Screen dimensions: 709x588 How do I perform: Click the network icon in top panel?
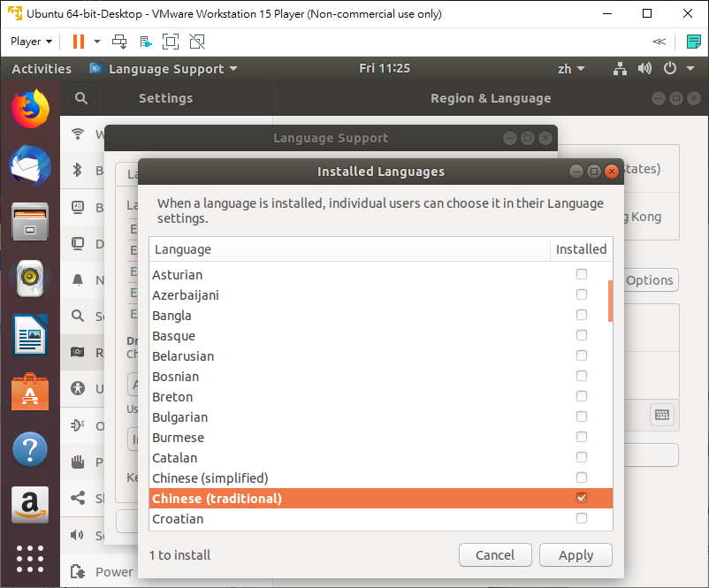620,69
